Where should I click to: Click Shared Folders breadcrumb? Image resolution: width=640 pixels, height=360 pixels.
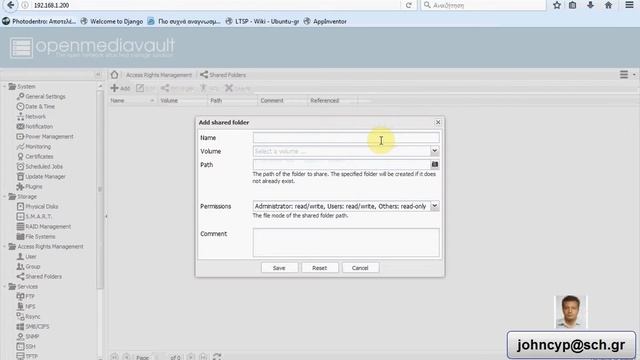(223, 75)
